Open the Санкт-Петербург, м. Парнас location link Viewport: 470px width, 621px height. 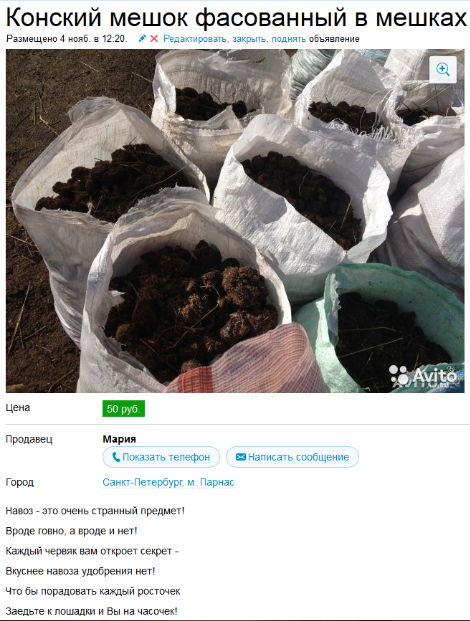[168, 482]
